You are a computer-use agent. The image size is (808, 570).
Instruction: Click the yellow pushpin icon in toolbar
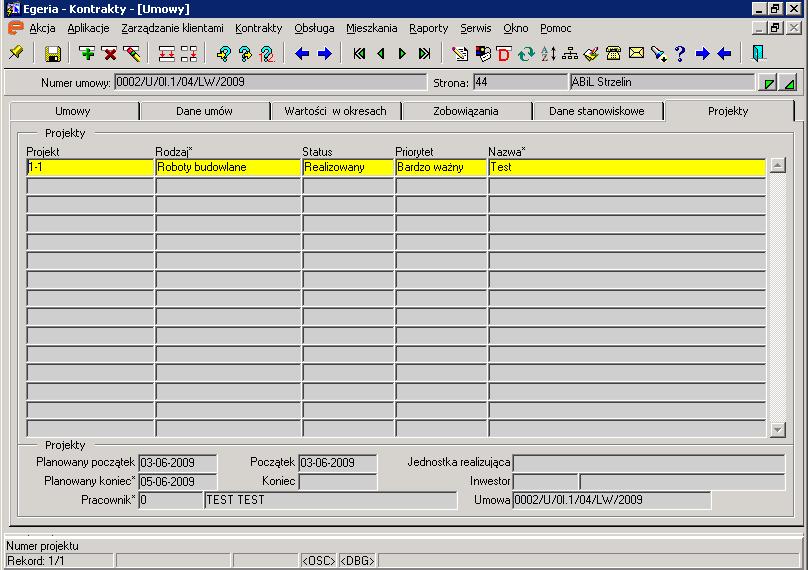pos(16,53)
